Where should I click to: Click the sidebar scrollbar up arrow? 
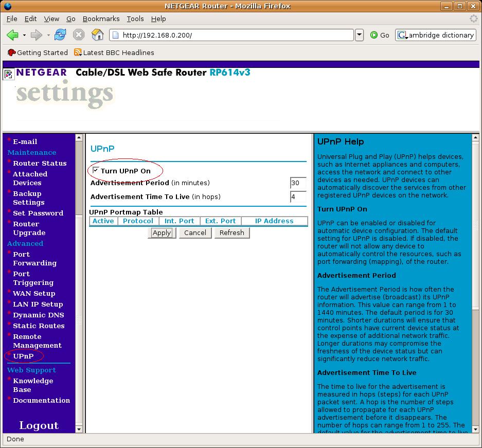pos(79,138)
